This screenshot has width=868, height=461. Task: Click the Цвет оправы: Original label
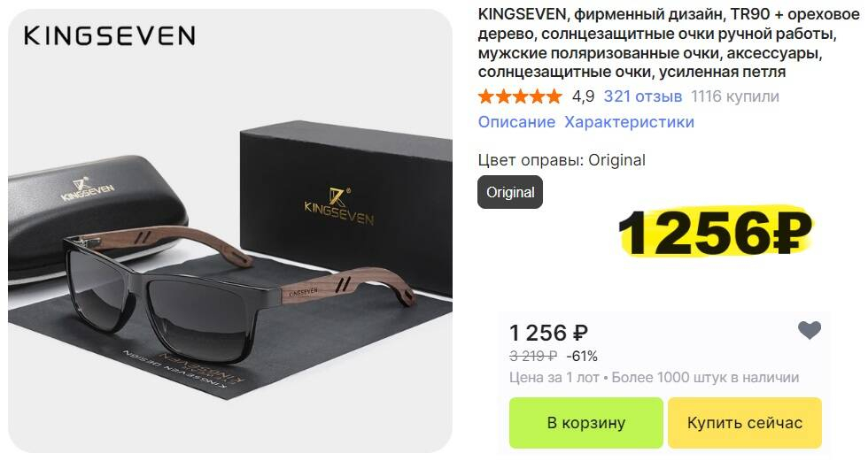click(x=562, y=160)
